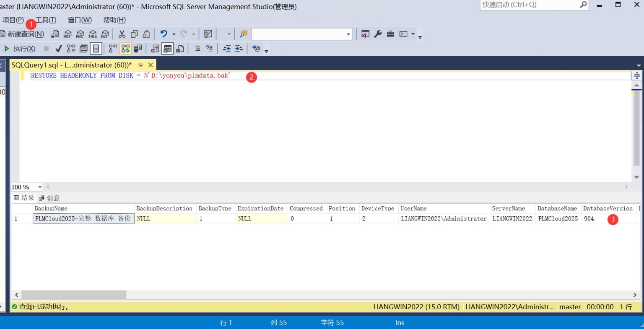
Task: Click the Copy icon
Action: point(134,34)
